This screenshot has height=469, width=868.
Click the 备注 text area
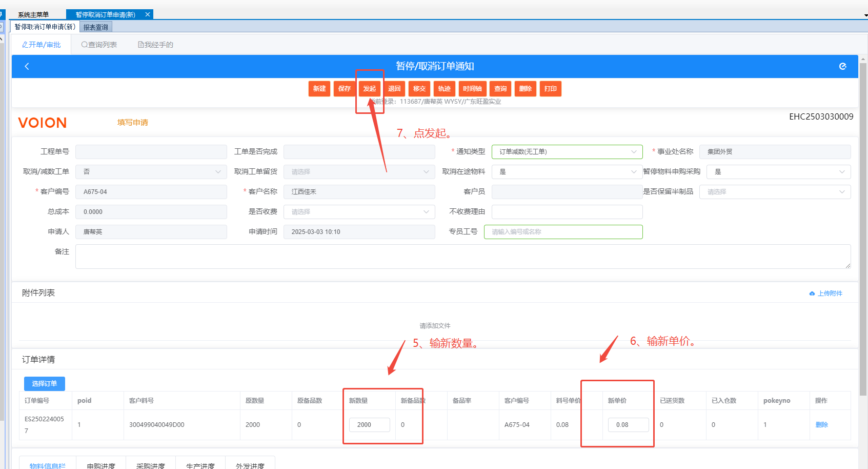click(x=463, y=257)
